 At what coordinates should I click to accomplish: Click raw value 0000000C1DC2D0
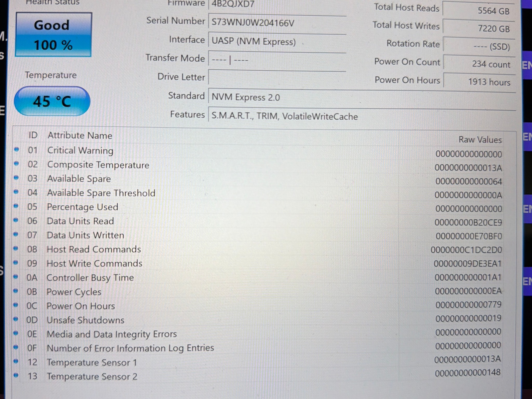pyautogui.click(x=466, y=250)
